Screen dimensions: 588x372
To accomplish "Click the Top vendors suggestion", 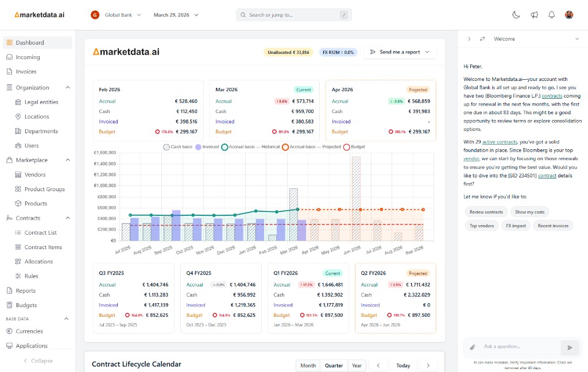I will tap(482, 226).
